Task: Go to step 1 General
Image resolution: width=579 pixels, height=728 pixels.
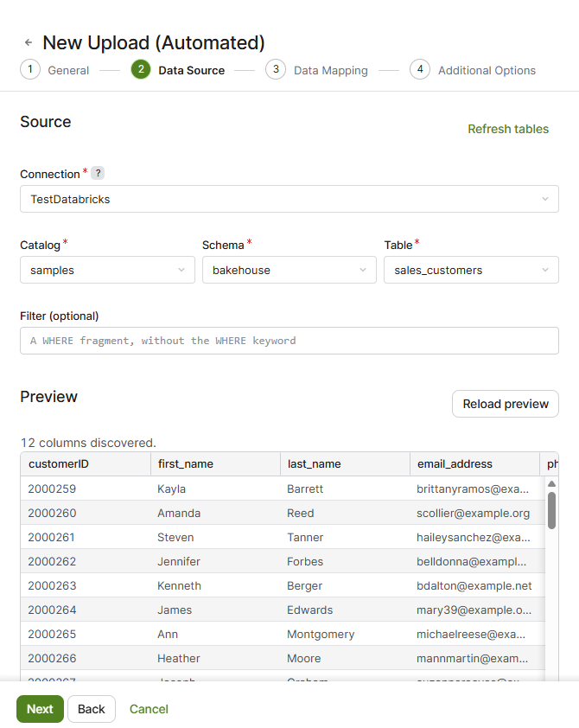Action: pos(54,70)
